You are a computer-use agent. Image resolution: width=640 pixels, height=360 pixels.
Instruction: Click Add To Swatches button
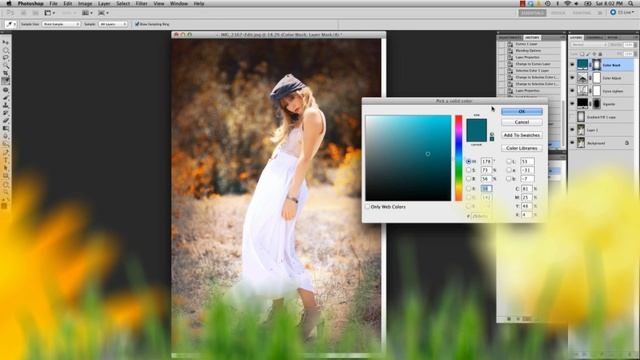pos(522,135)
